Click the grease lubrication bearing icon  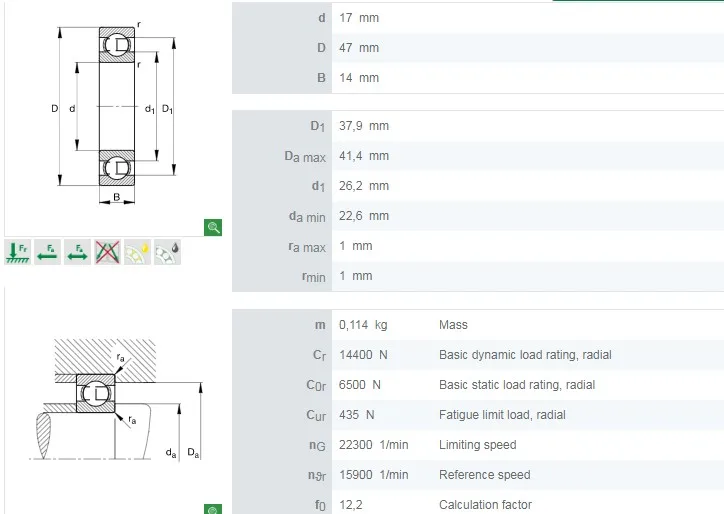[x=137, y=253]
